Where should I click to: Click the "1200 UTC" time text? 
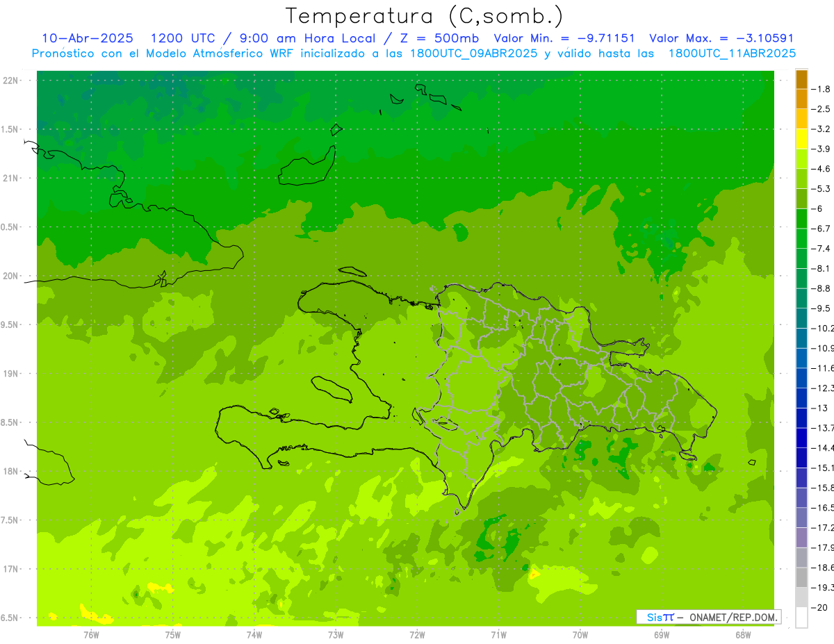[x=182, y=39]
